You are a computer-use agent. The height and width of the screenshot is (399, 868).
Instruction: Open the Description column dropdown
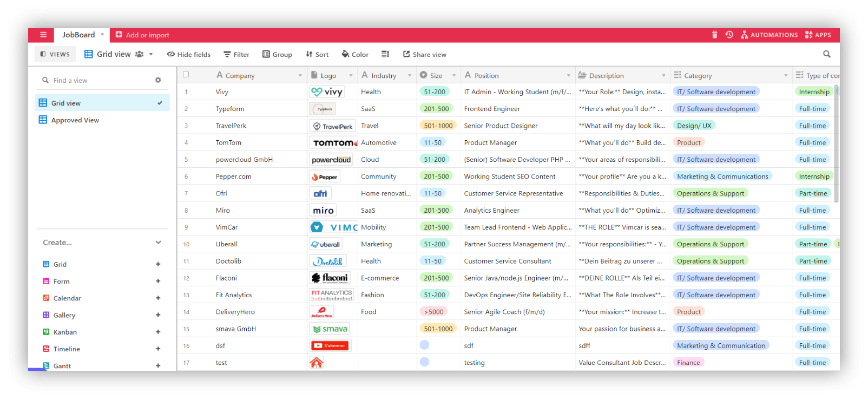(x=664, y=75)
